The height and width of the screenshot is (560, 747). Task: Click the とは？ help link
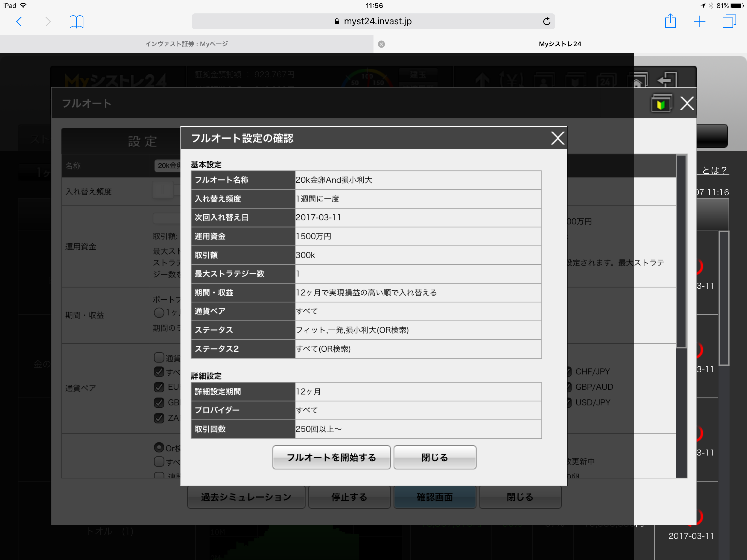[714, 171]
